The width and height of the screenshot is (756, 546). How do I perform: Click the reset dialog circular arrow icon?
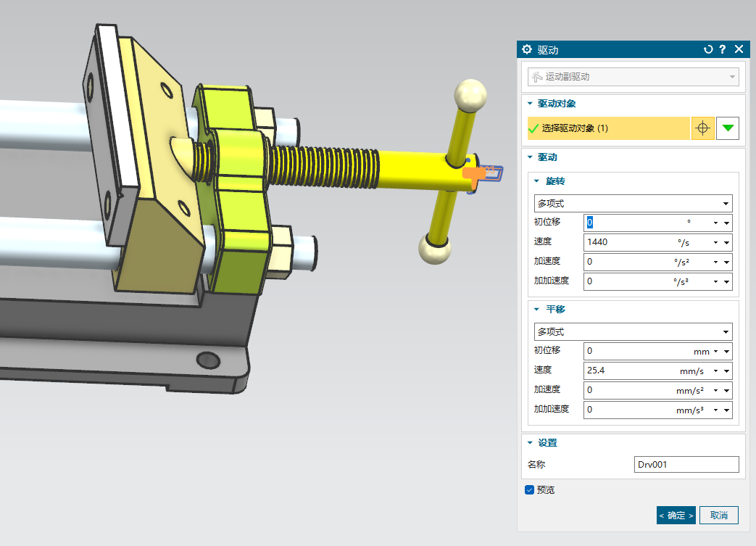pos(708,49)
